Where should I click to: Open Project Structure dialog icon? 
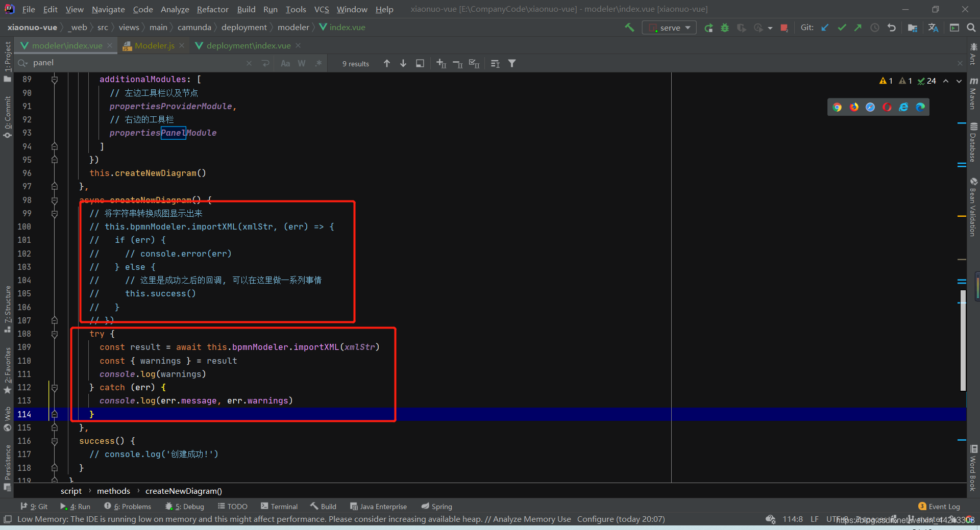point(913,28)
